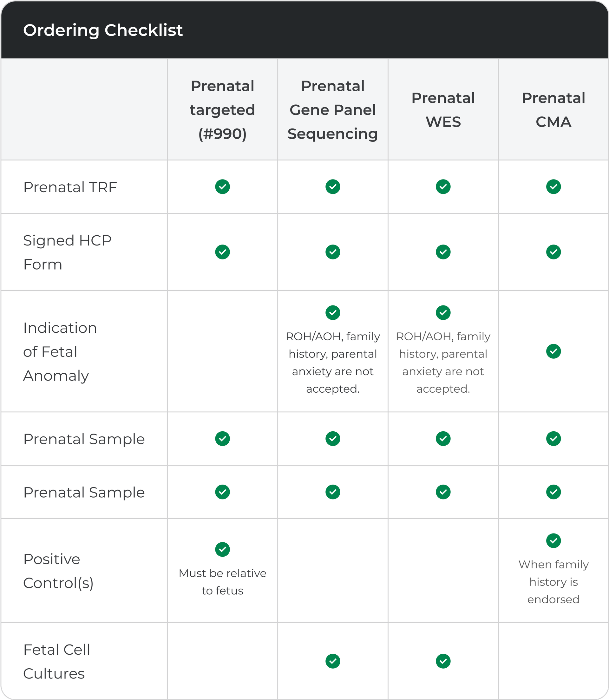
Task: Select the Prenatal Gene Panel Sequencing header
Action: point(333,110)
